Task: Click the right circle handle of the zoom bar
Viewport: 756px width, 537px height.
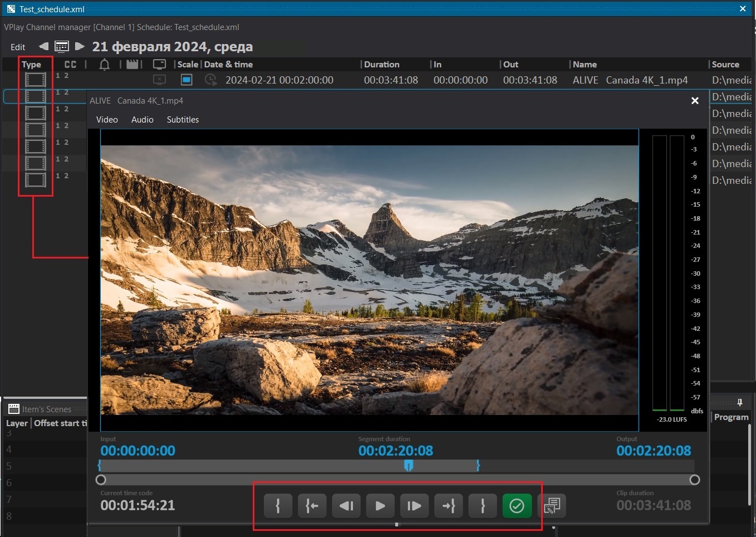Action: click(x=695, y=480)
